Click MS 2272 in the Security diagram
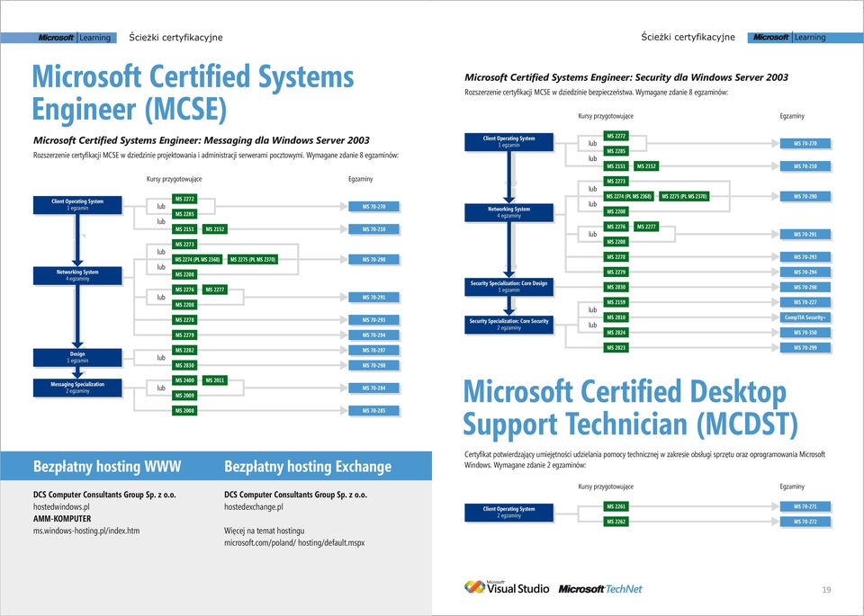864x616 pixels. pyautogui.click(x=616, y=136)
